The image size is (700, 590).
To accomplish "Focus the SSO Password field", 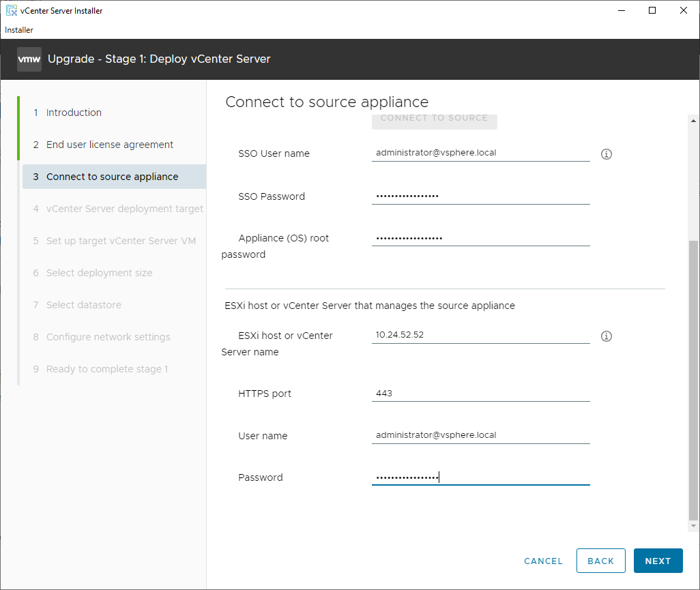I will point(480,196).
